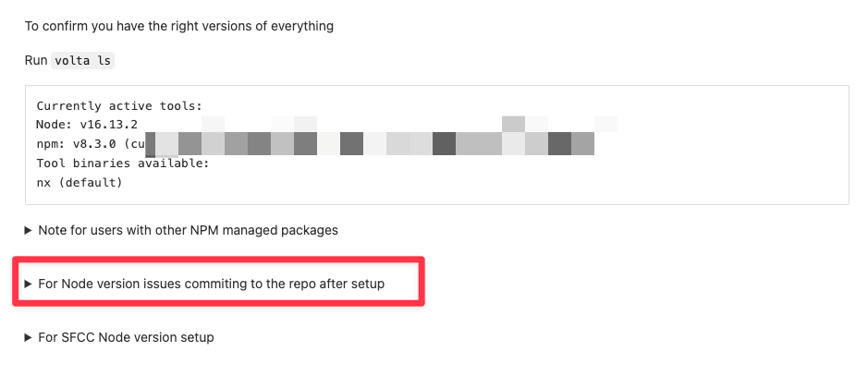Viewport: 868px width, 388px height.
Task: Click the 'nx (default)' line in code block
Action: point(79,182)
